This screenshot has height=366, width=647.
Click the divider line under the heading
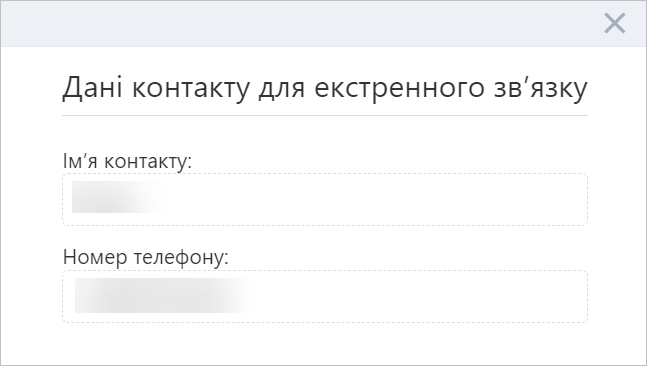click(325, 116)
